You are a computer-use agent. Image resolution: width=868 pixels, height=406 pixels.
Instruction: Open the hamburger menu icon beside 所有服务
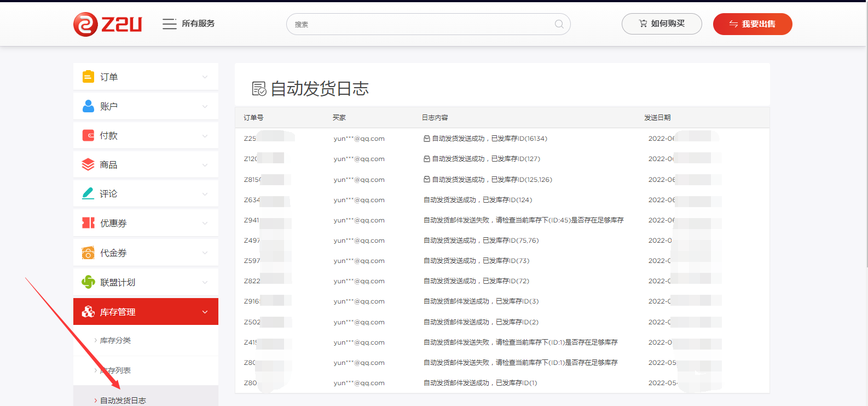pyautogui.click(x=169, y=24)
